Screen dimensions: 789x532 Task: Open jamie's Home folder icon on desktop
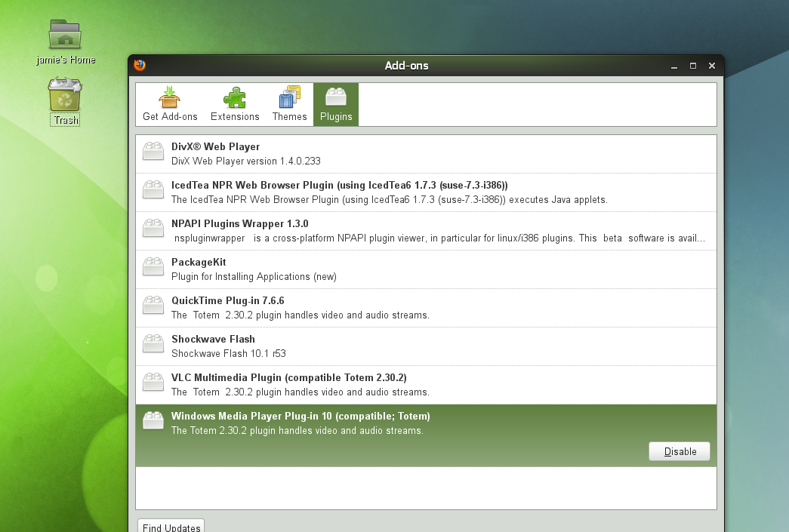click(65, 35)
